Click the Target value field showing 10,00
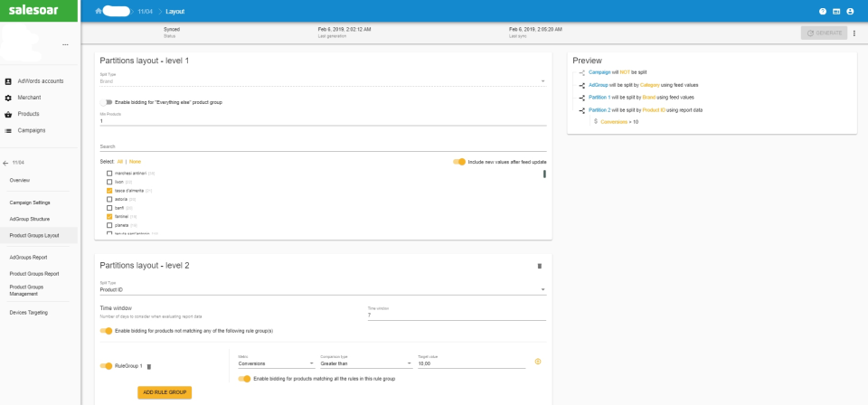The width and height of the screenshot is (868, 405). pyautogui.click(x=472, y=363)
